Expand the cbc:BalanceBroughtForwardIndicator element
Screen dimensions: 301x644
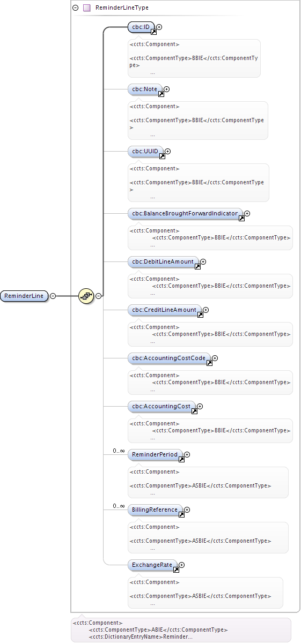point(247,213)
